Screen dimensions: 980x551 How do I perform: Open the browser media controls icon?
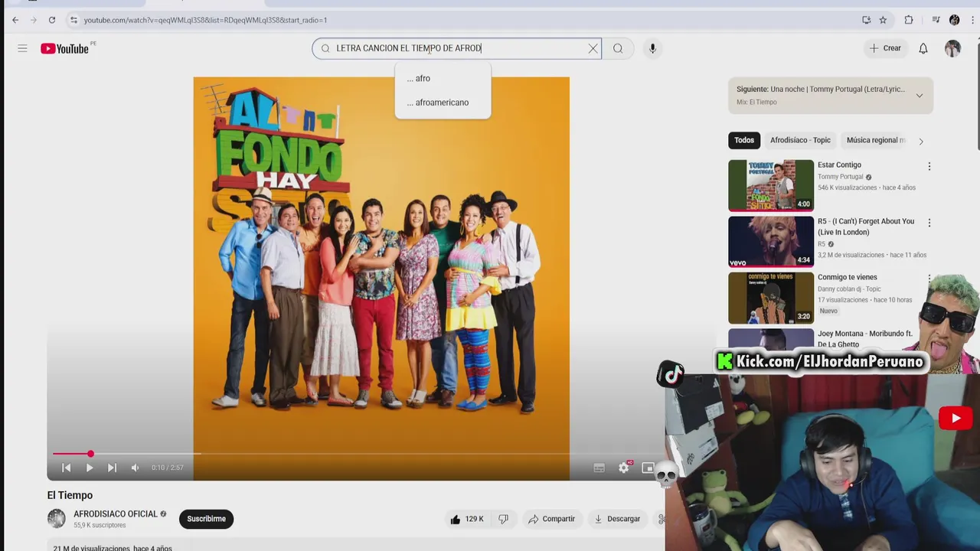(936, 20)
